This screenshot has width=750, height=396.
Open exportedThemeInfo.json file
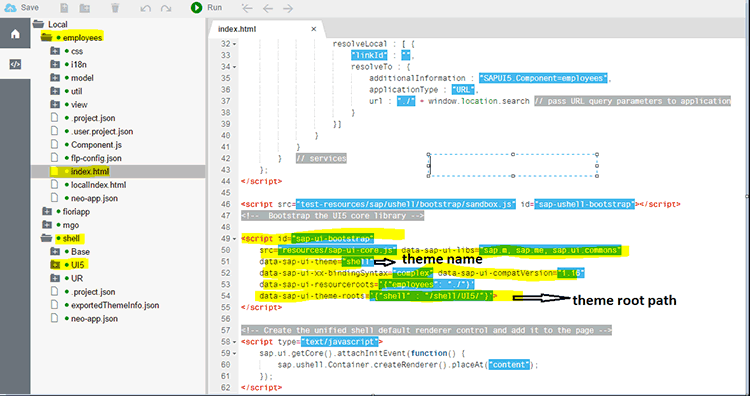[x=115, y=305]
